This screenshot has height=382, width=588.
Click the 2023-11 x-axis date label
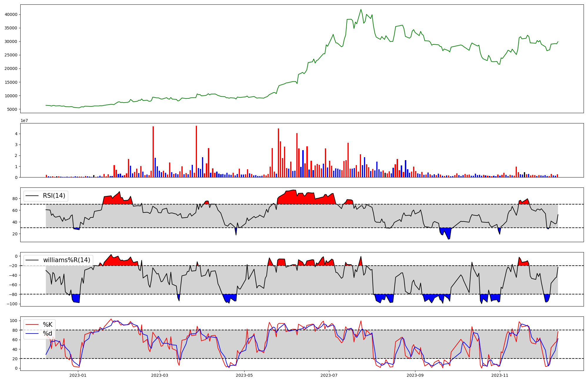500,375
